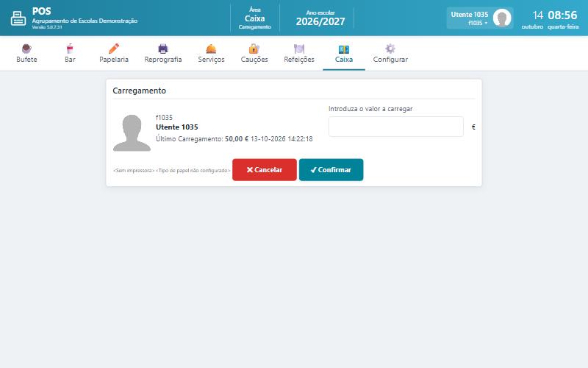Click the 08:56 clock display
The image size is (588, 368).
(x=562, y=15)
